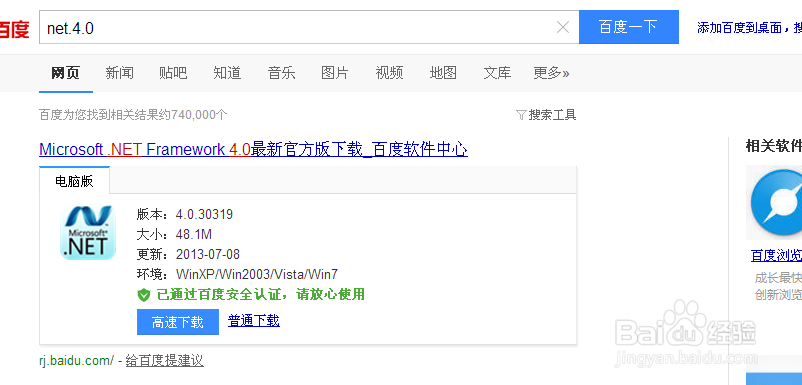Go to the 知道 tab
This screenshot has height=385, width=802.
[x=227, y=73]
